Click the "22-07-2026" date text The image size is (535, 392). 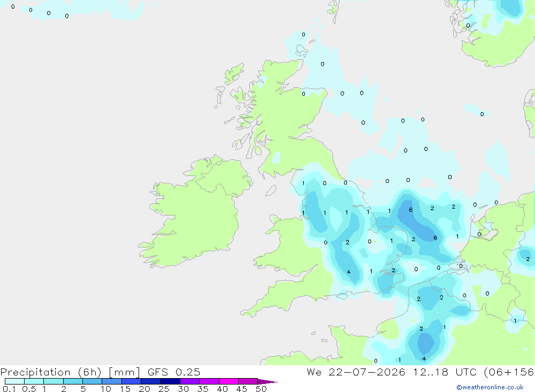(367, 372)
